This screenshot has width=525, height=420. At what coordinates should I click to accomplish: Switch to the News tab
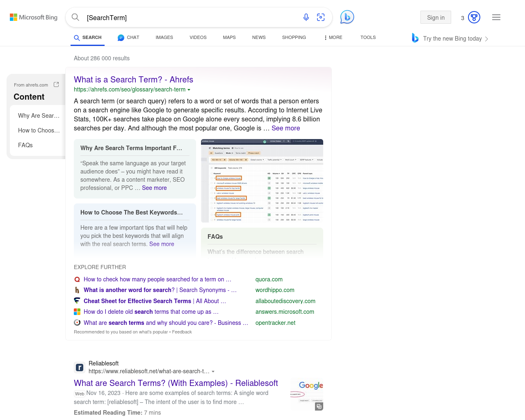pyautogui.click(x=259, y=37)
